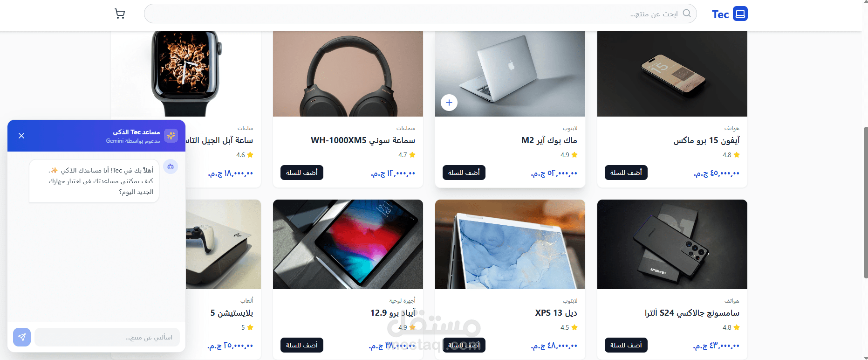Click the Tec brand name link
868x360 pixels.
[720, 14]
